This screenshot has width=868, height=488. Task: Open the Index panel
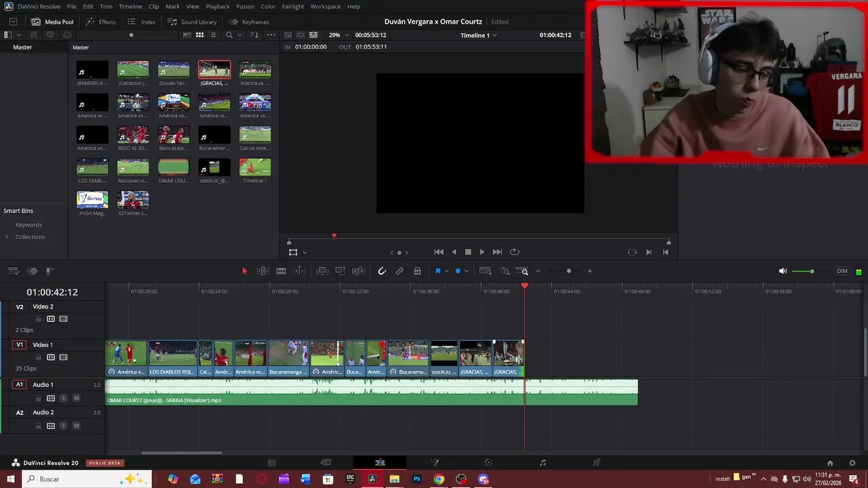[142, 22]
